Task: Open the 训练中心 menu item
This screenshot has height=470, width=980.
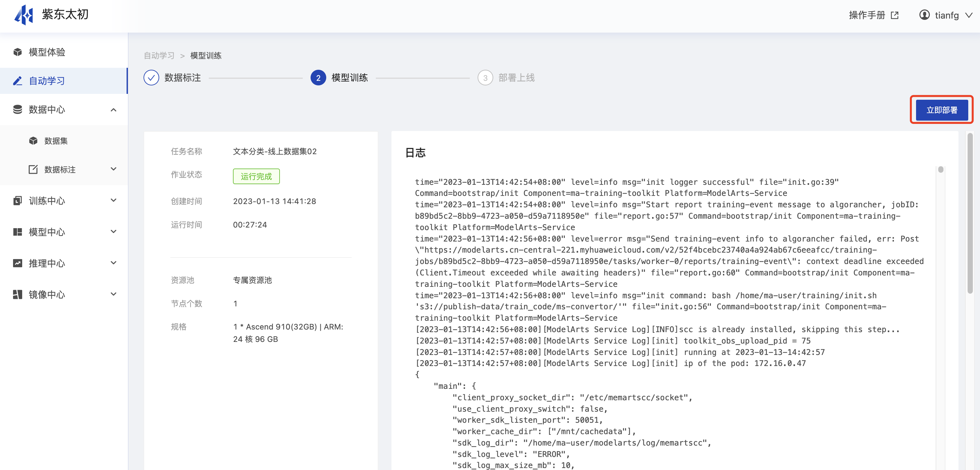Action: (x=64, y=201)
